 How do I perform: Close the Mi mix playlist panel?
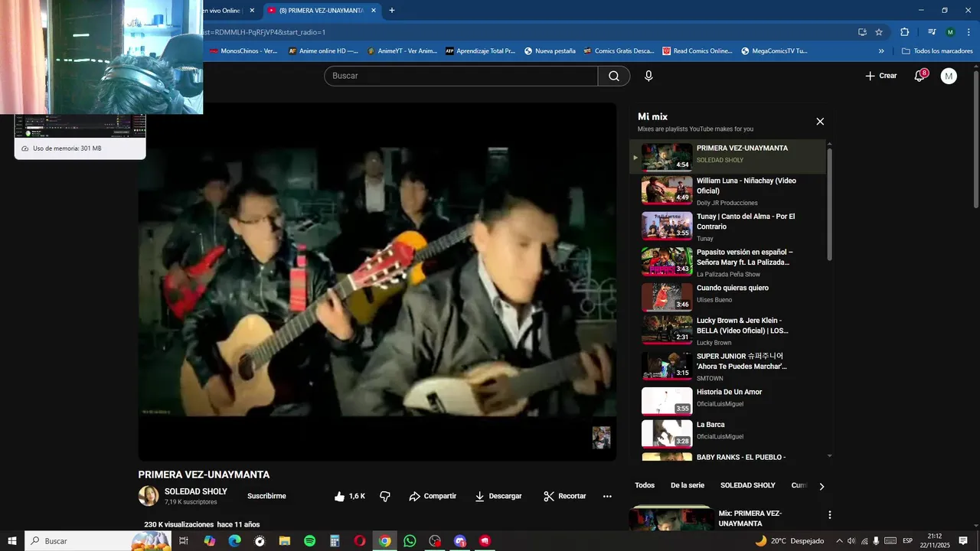tap(820, 122)
